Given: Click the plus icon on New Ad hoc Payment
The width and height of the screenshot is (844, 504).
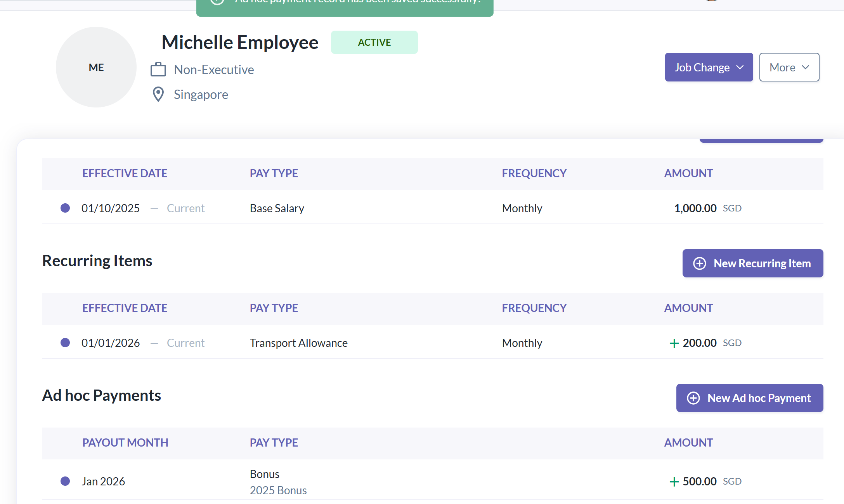Looking at the screenshot, I should pyautogui.click(x=693, y=398).
